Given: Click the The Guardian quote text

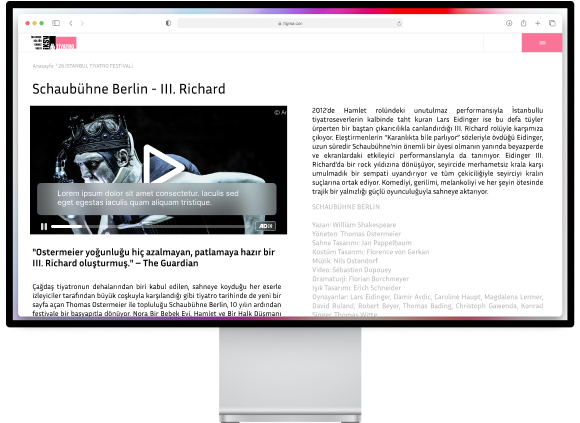Looking at the screenshot, I should coord(154,257).
